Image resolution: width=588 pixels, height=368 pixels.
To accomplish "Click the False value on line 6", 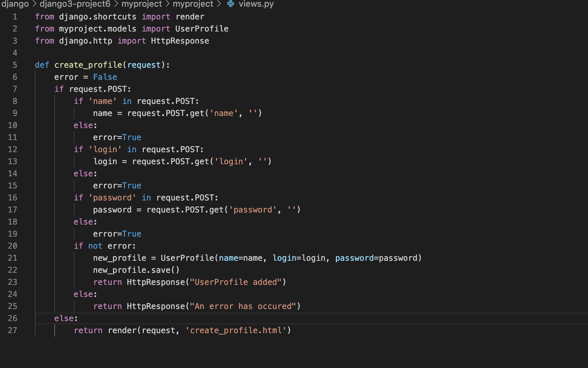I will point(105,77).
